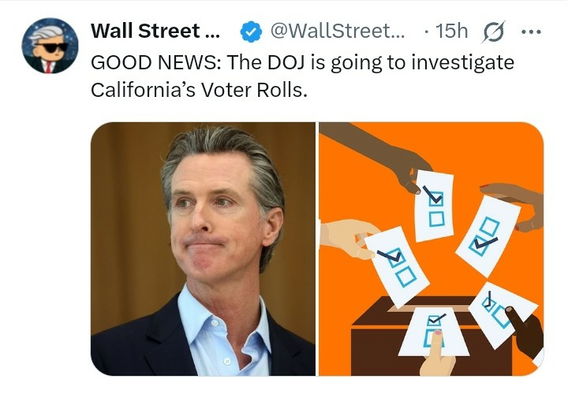Open the orange voting illustration image

(x=431, y=249)
